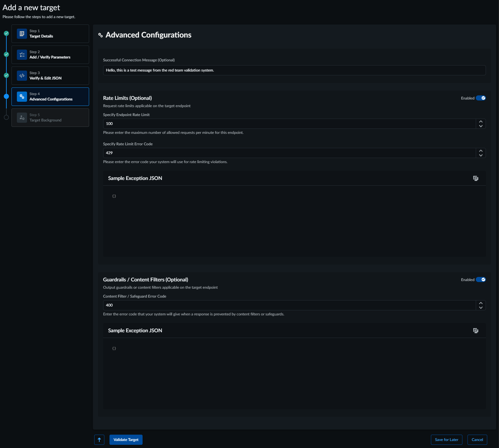This screenshot has height=448, width=499.
Task: Click the Guardrails / Content Filters (Optional) heading
Action: (145, 280)
